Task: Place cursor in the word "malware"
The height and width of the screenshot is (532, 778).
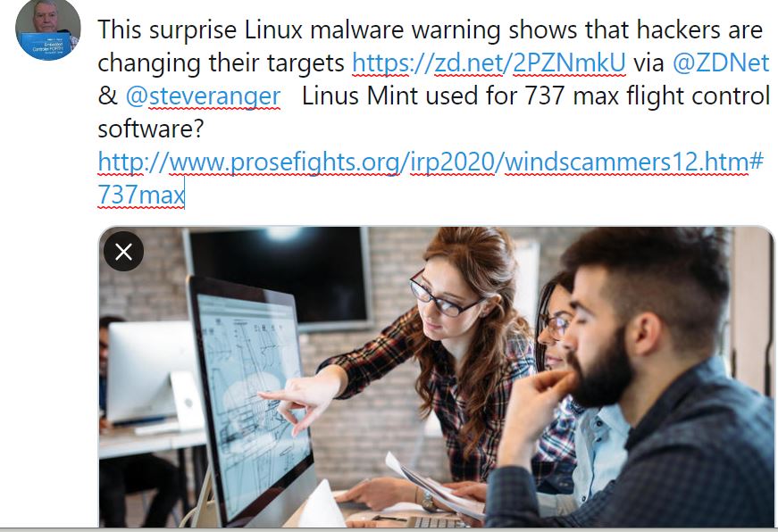Action: (356, 29)
